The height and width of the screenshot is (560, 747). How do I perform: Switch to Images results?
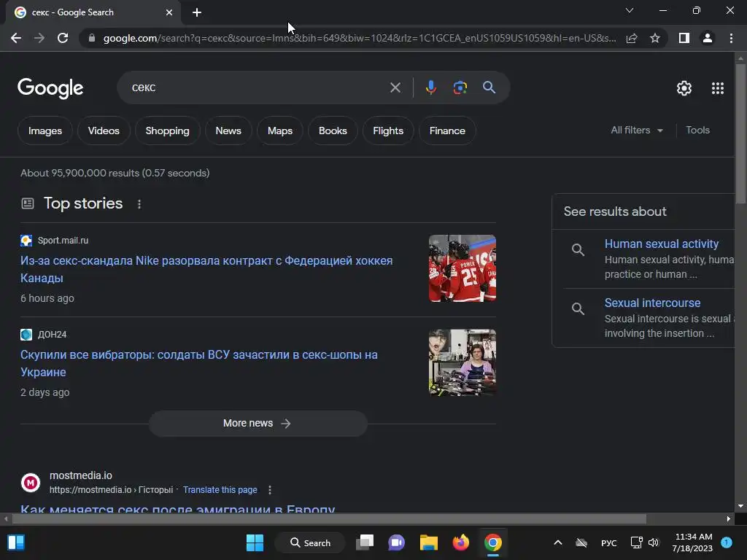[x=44, y=131]
